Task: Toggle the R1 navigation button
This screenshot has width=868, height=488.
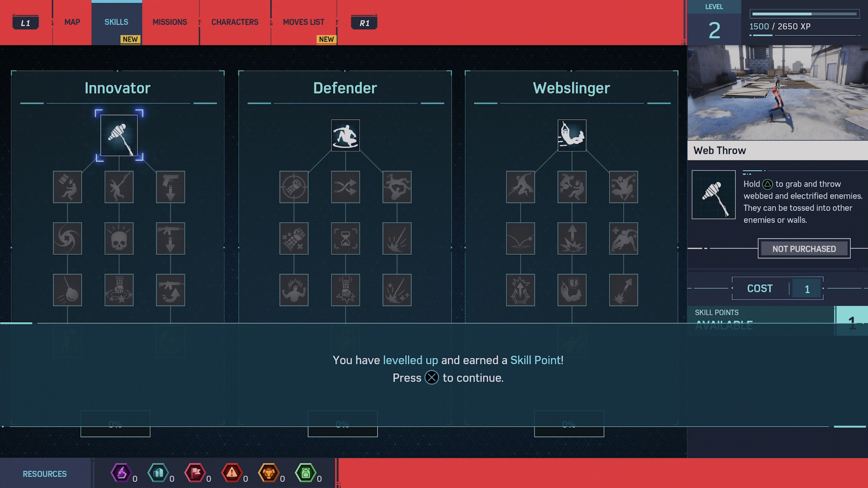Action: point(364,22)
